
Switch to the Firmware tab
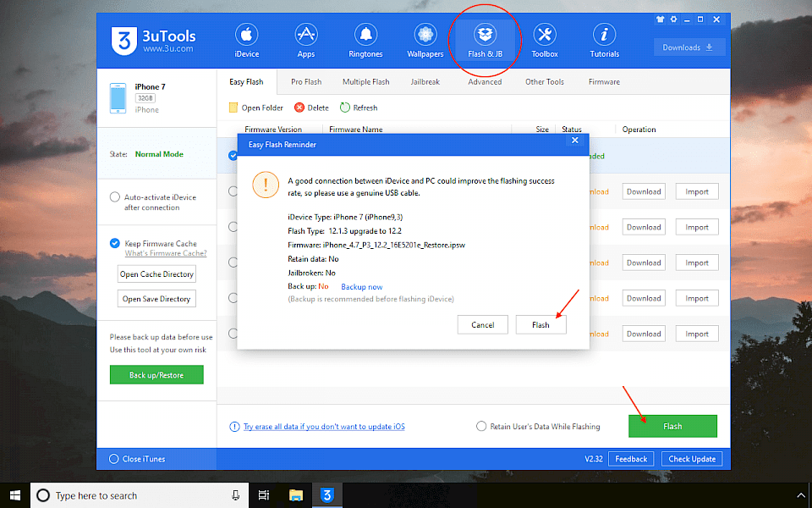point(604,82)
